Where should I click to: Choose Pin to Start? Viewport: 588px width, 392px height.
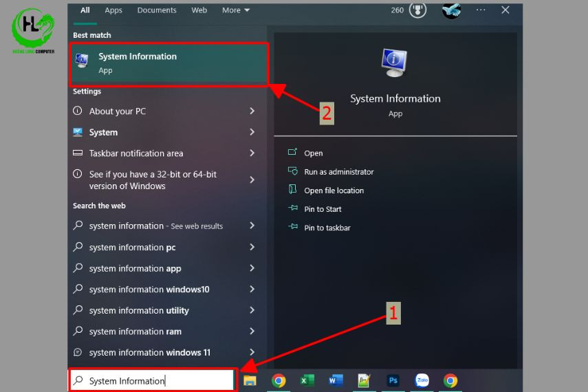[323, 209]
